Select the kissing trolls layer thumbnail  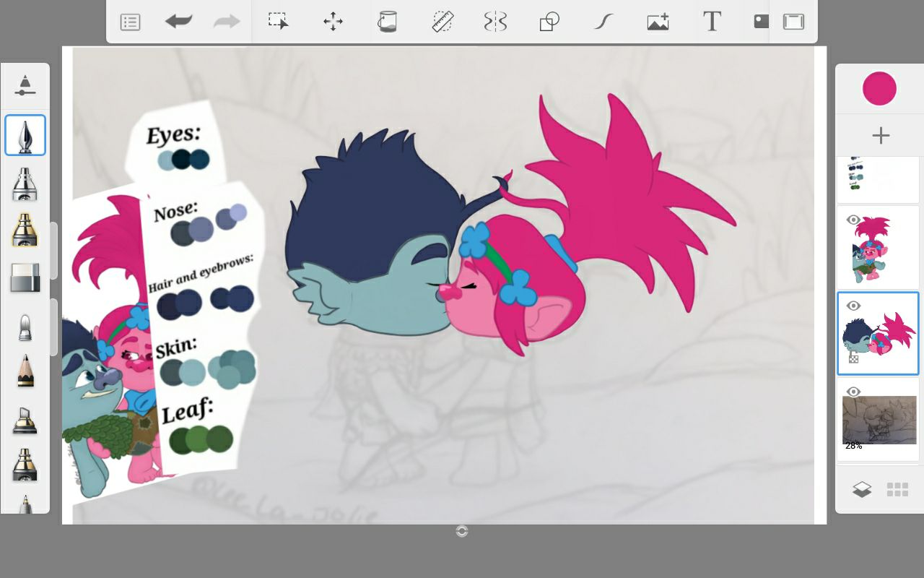879,333
